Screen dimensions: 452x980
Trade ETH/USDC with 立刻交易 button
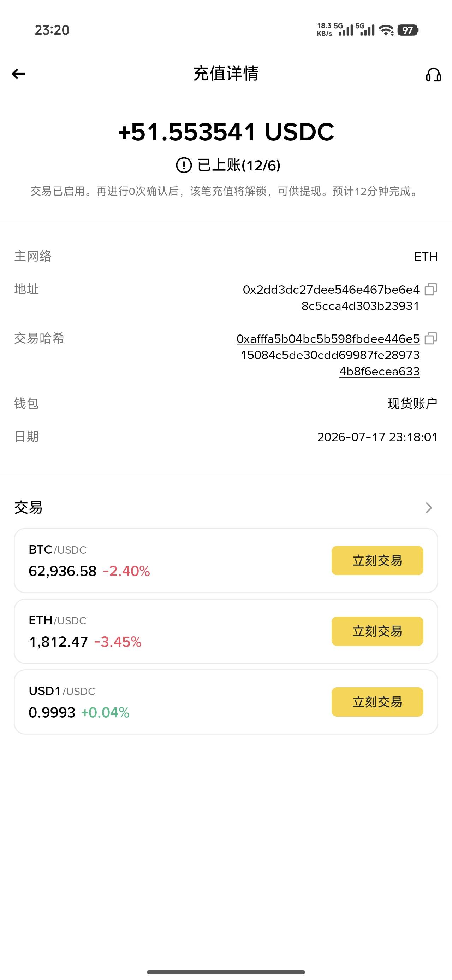[377, 631]
